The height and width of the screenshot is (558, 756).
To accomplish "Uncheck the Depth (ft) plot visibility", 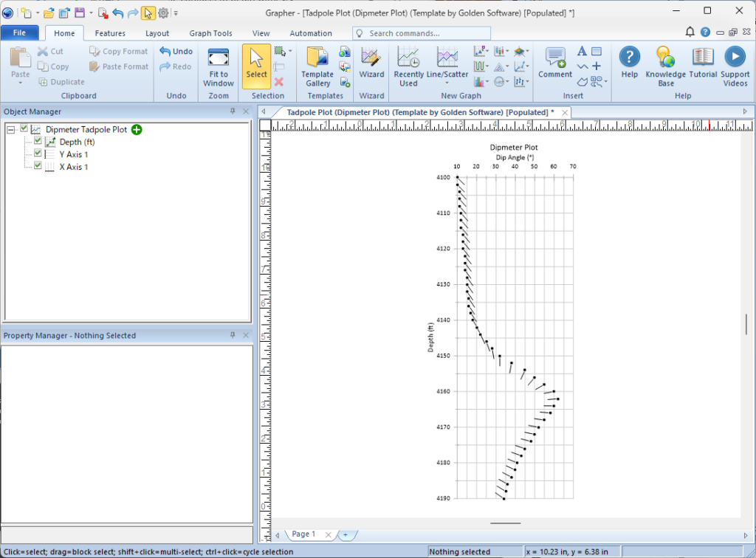I will coord(38,141).
